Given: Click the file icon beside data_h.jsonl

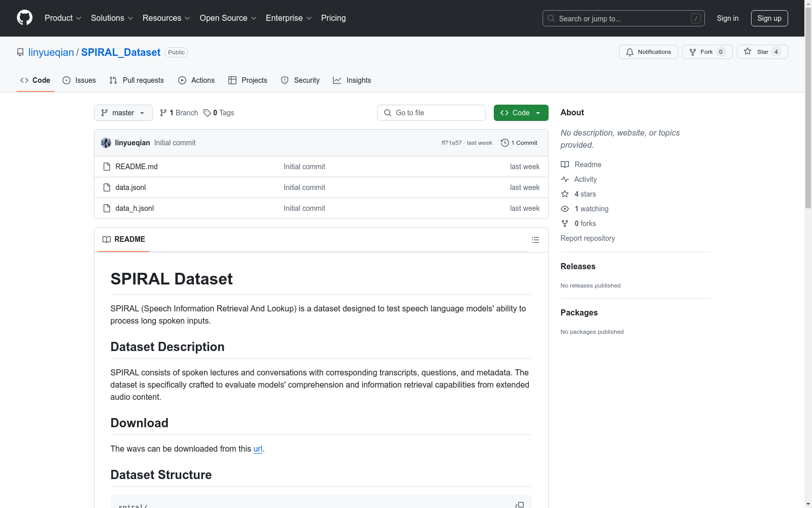Looking at the screenshot, I should (x=107, y=208).
